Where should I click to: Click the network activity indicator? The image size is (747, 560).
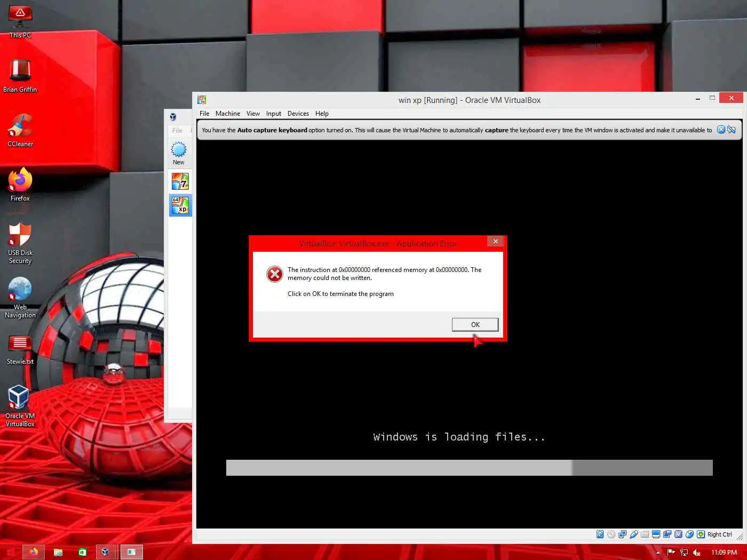pyautogui.click(x=622, y=534)
